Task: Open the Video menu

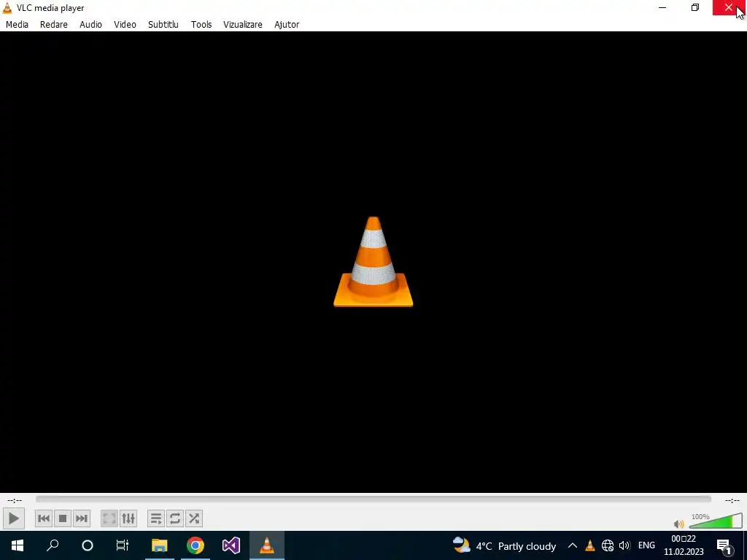Action: (x=125, y=24)
